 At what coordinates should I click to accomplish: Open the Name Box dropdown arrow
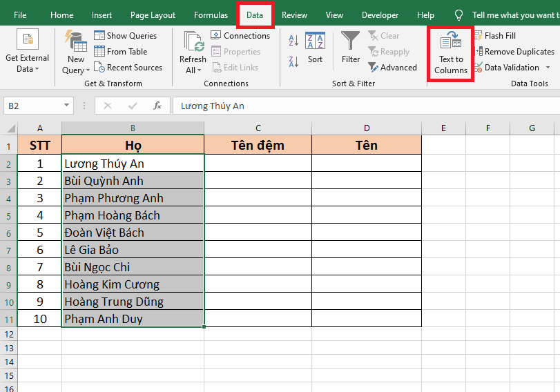pyautogui.click(x=67, y=106)
